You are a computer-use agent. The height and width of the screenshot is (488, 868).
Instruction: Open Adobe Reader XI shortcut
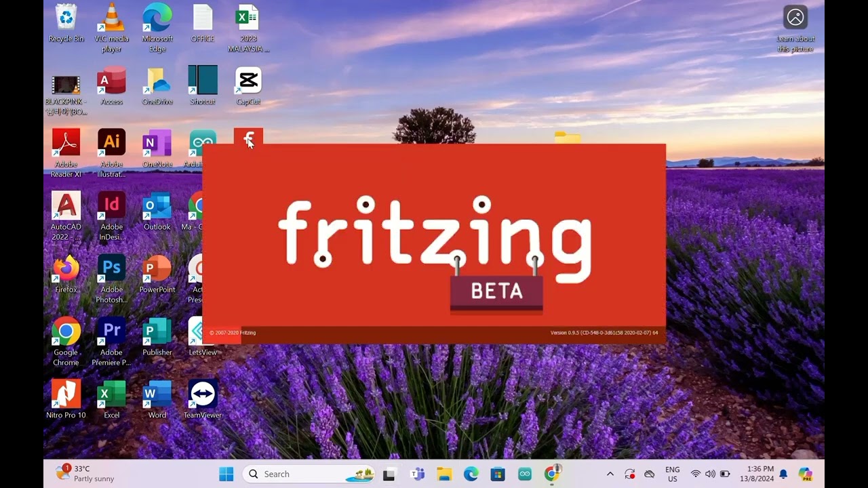[x=66, y=154]
